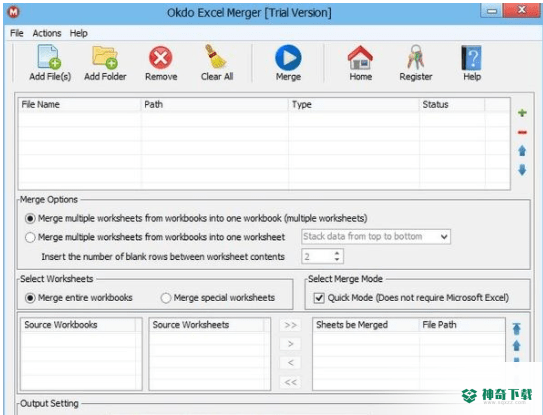
Task: Click the >> add all sheets button
Action: (290, 325)
